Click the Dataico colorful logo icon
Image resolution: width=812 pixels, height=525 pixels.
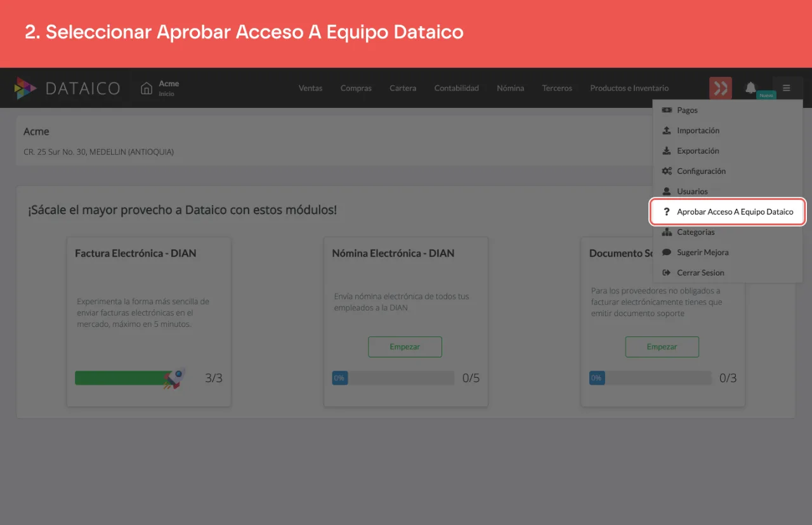pos(25,88)
